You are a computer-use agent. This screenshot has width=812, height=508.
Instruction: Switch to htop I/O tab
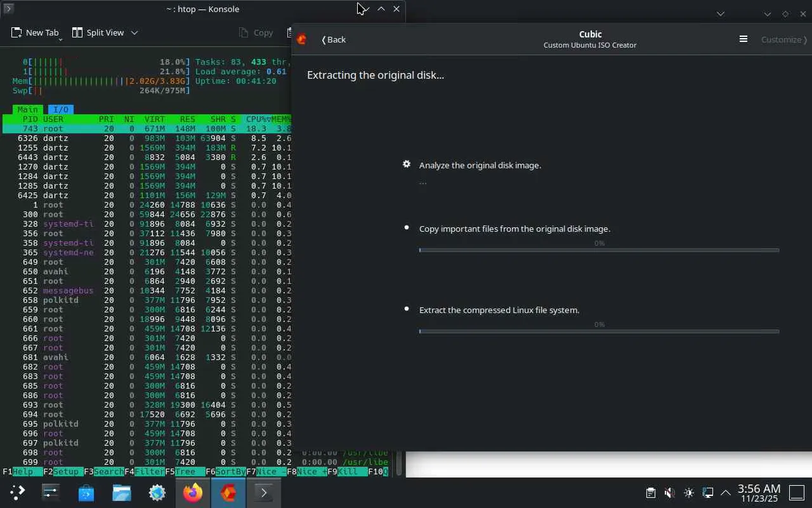tap(61, 109)
